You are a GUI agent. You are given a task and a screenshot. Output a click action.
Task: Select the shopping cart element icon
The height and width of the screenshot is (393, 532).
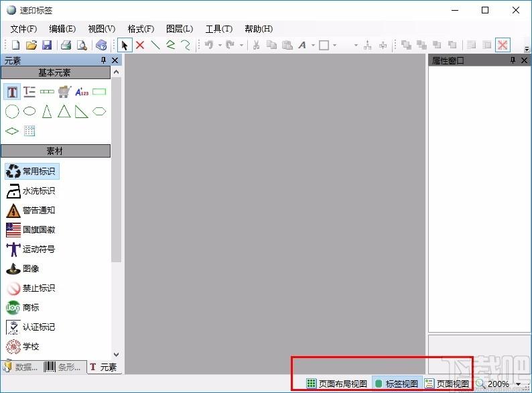(x=64, y=92)
